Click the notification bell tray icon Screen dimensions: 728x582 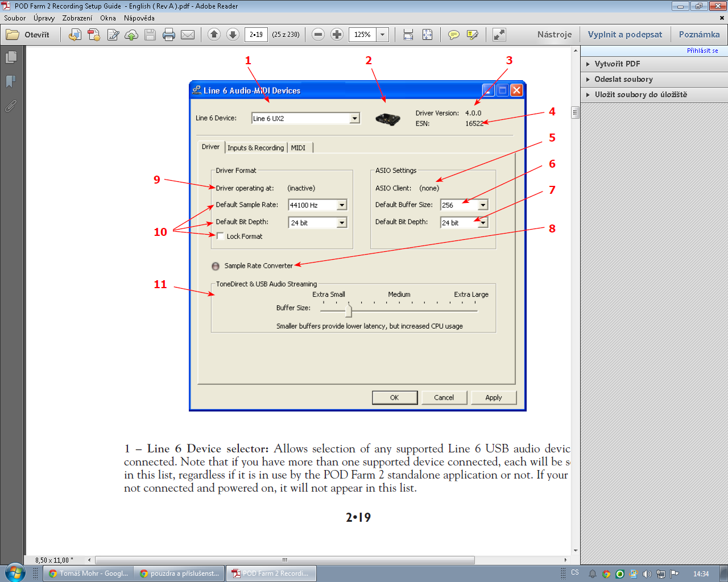tap(592, 574)
